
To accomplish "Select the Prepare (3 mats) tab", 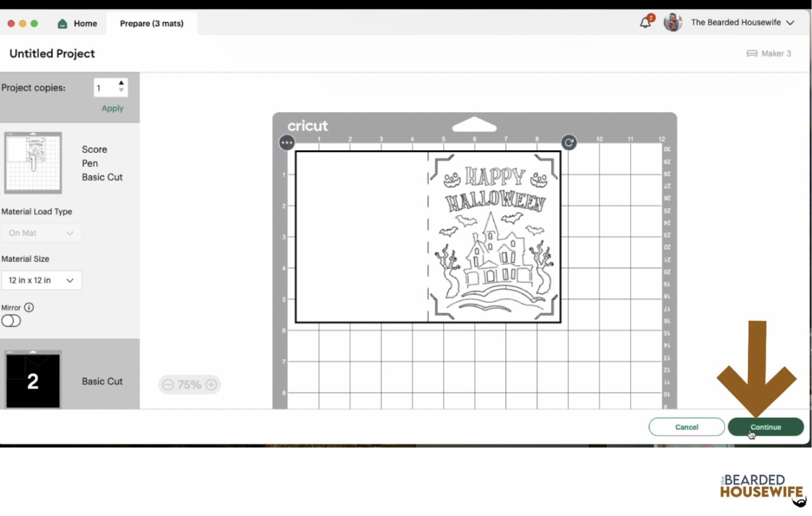I will (152, 23).
